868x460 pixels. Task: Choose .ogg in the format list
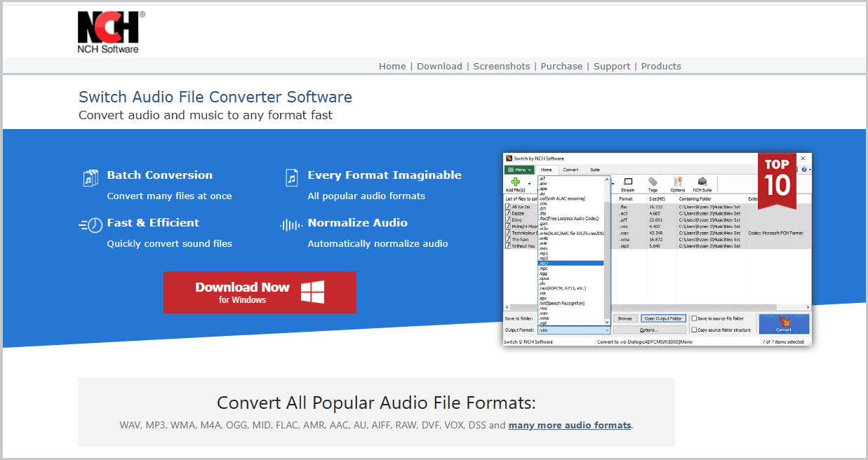click(570, 273)
